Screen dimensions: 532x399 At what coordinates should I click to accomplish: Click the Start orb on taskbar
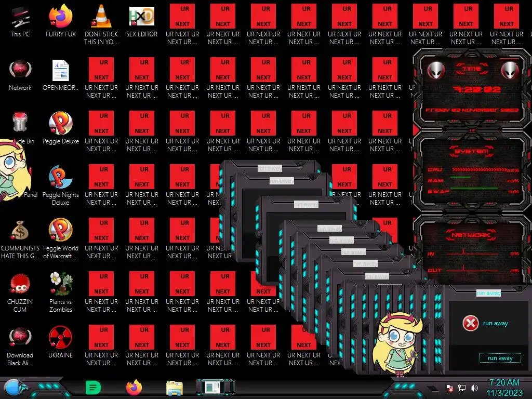click(x=14, y=388)
